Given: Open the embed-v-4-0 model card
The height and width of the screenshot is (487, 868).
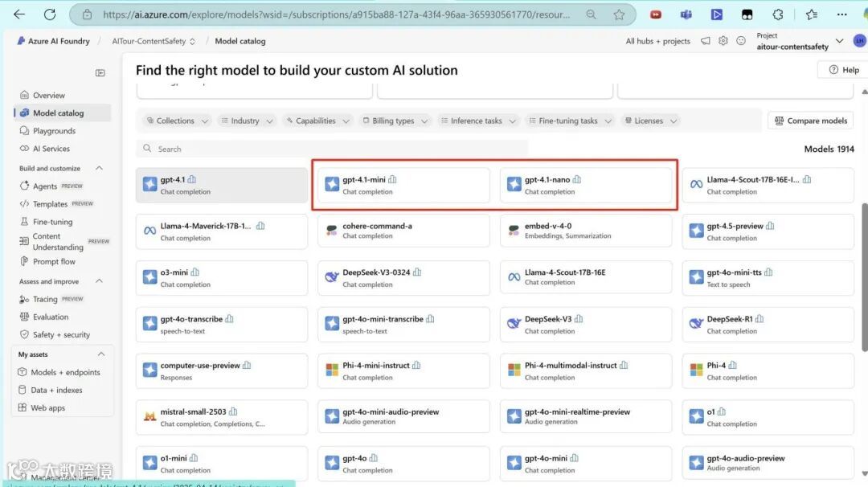Looking at the screenshot, I should click(x=586, y=231).
